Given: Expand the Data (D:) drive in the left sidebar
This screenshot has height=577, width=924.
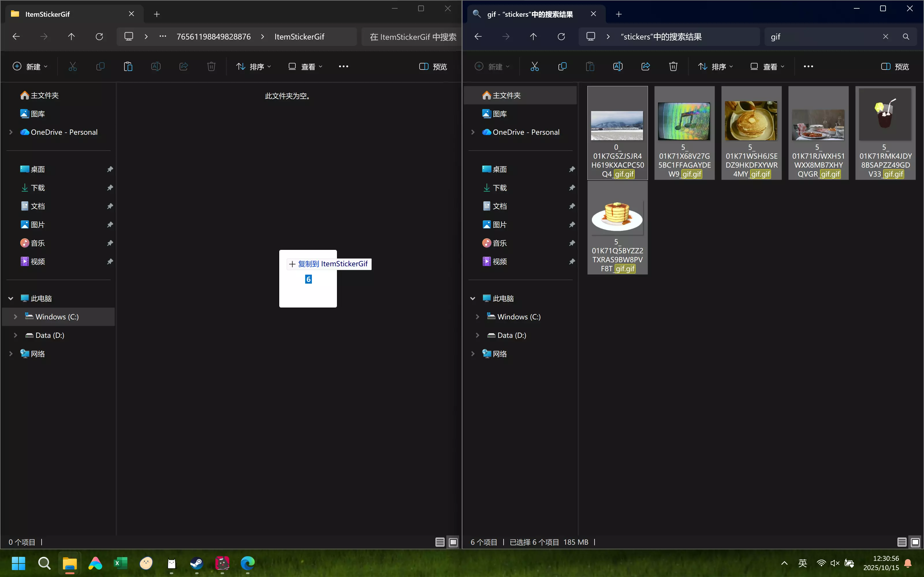Looking at the screenshot, I should pos(15,335).
